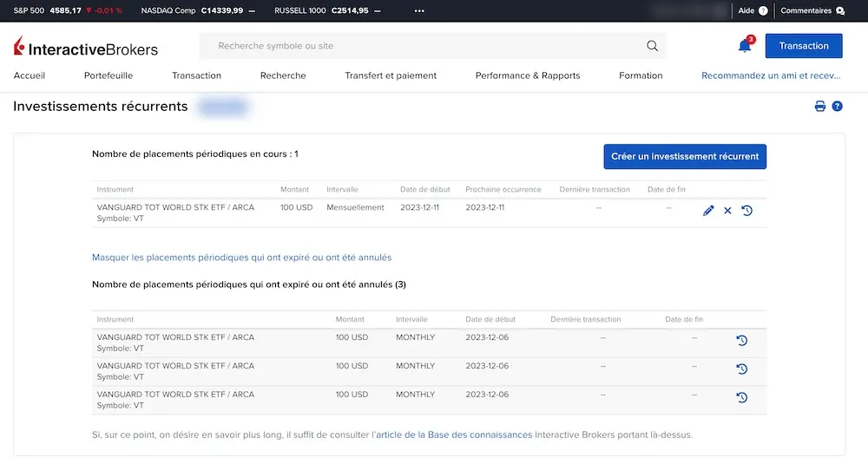868x470 pixels.
Task: Open the Base des connaissances article link
Action: click(454, 435)
